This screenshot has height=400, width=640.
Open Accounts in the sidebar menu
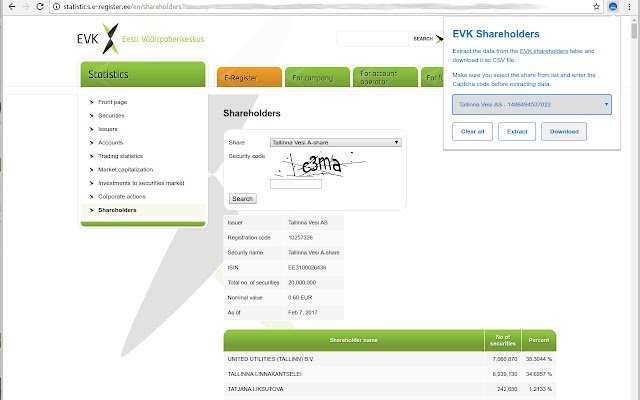click(110, 142)
